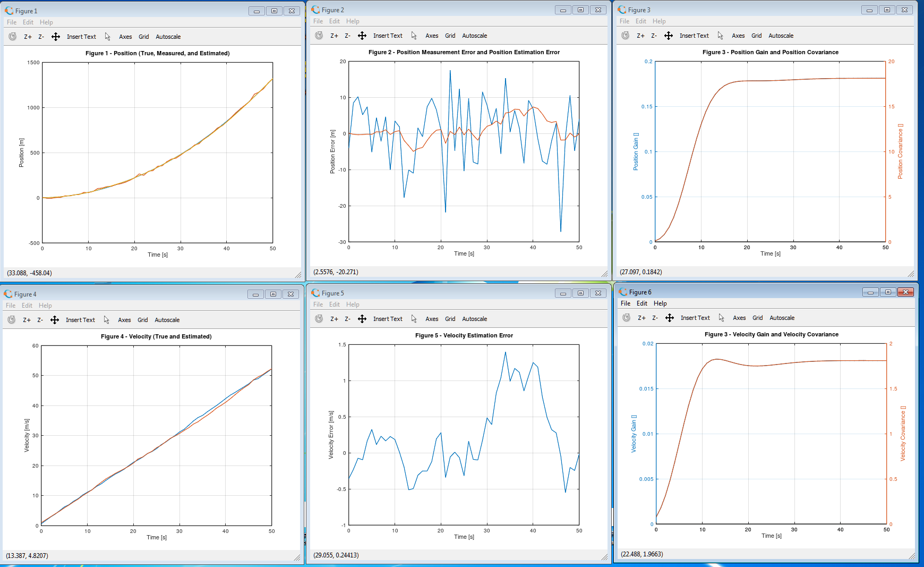Click Z+ zoom in on Figure 4
The width and height of the screenshot is (924, 567).
[x=27, y=320]
